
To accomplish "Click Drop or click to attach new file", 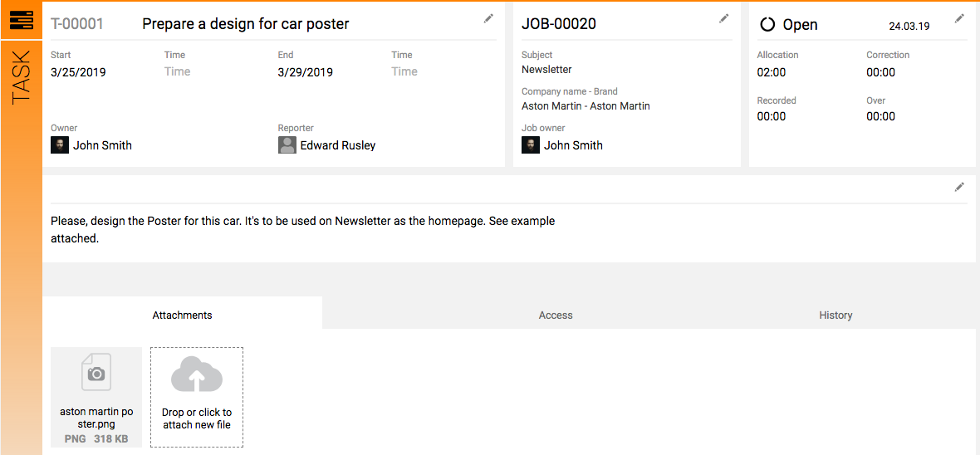I will pos(197,418).
